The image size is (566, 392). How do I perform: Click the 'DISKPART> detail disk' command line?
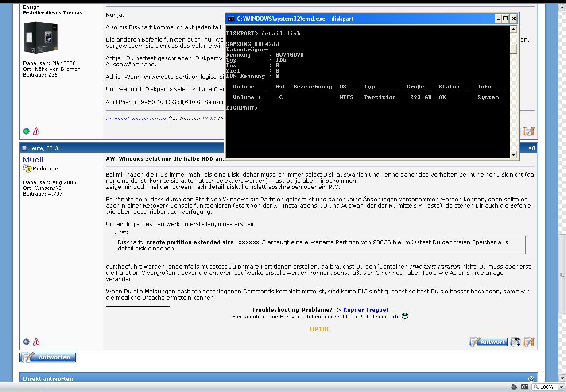point(263,34)
